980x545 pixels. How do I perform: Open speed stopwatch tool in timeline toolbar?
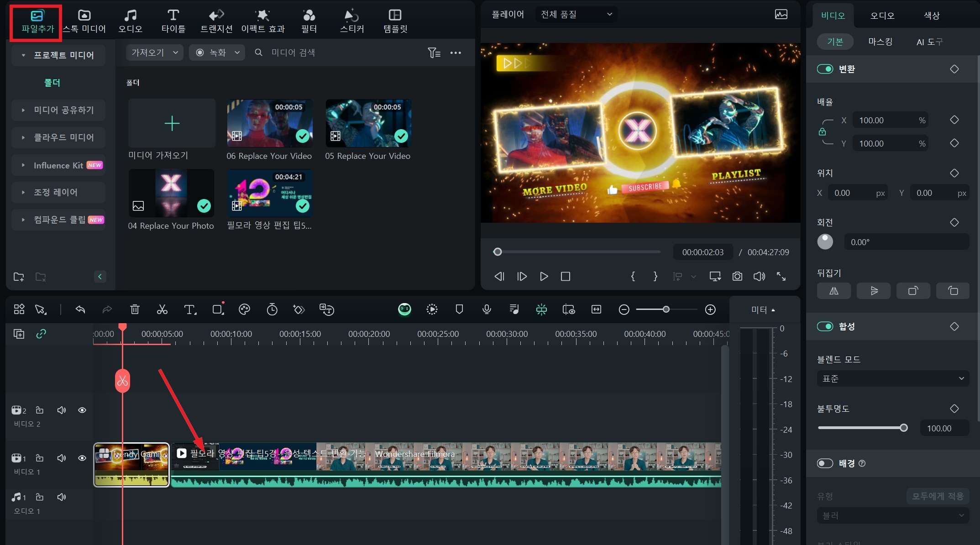click(272, 310)
